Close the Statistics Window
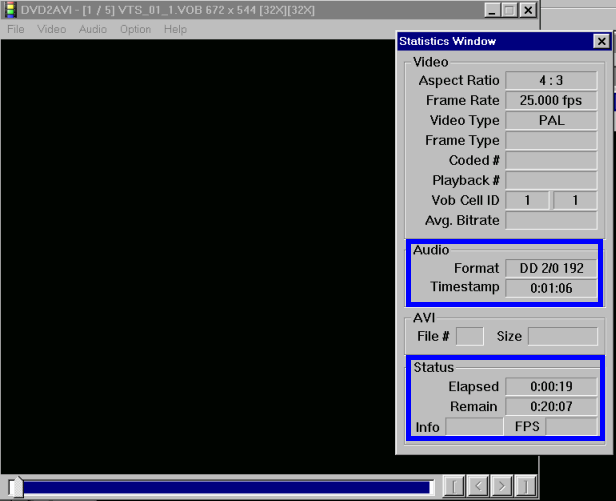616x501 pixels. tap(601, 41)
